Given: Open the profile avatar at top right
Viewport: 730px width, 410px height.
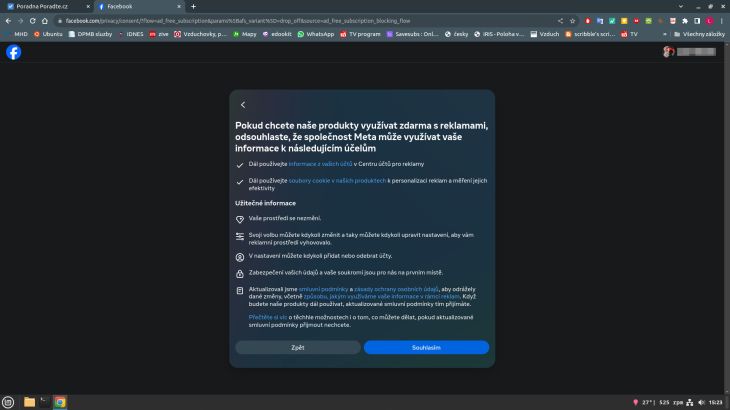Looking at the screenshot, I should [x=669, y=52].
